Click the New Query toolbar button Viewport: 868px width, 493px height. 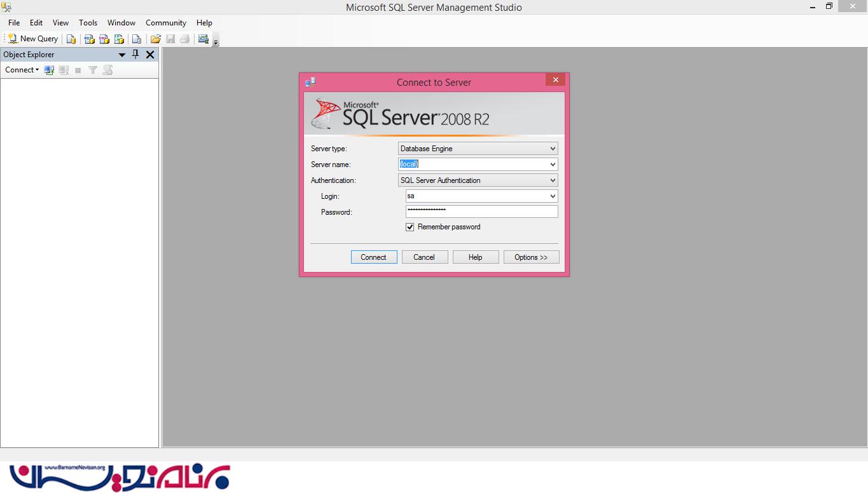pos(33,39)
